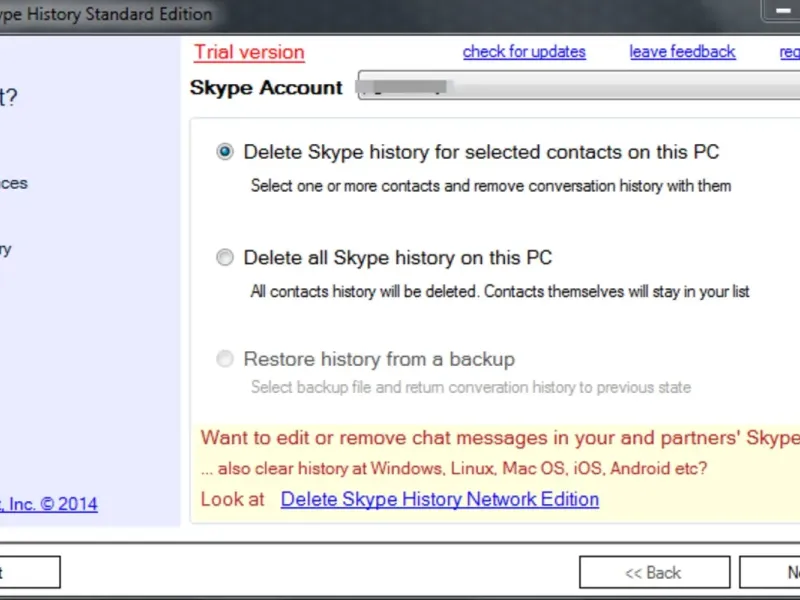The width and height of the screenshot is (800, 600).
Task: Select Restore history from a backup option
Action: coord(225,359)
